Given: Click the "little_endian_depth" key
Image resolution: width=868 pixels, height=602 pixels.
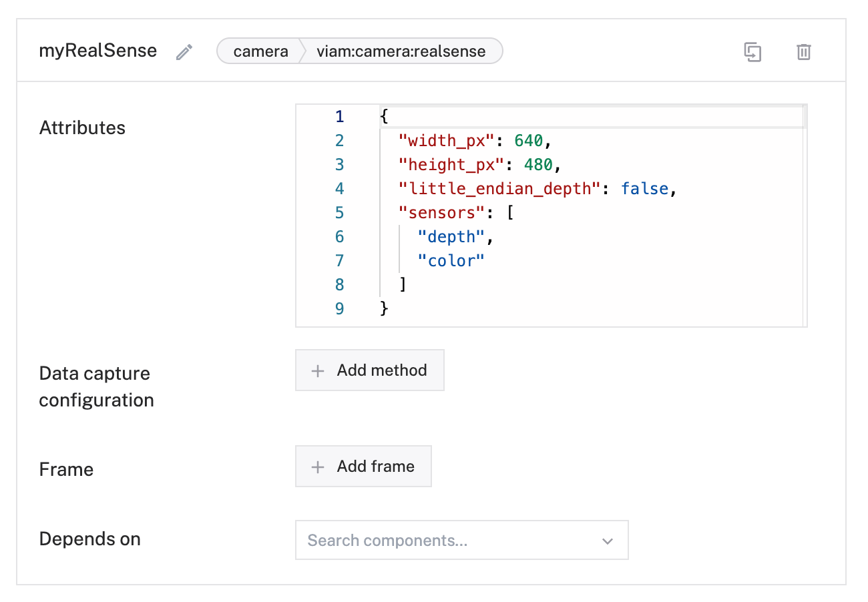Looking at the screenshot, I should (x=500, y=189).
